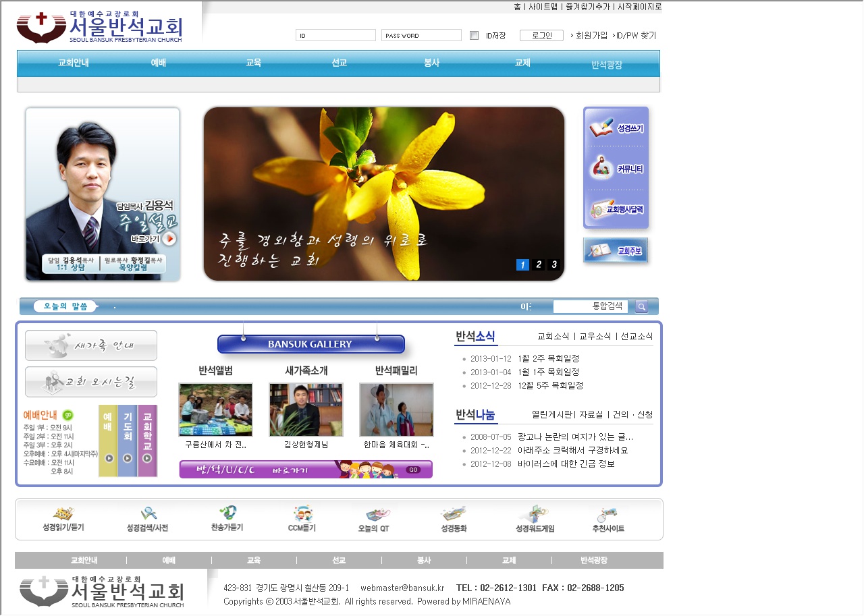864x616 pixels.
Task: Click the 통합검색 search field
Action: 590,306
